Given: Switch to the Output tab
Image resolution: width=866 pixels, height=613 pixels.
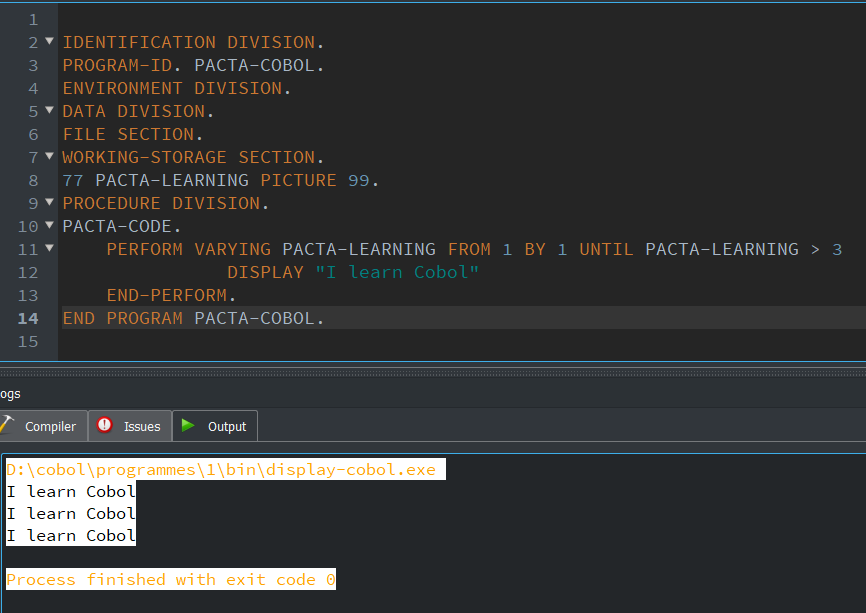Looking at the screenshot, I should (215, 426).
